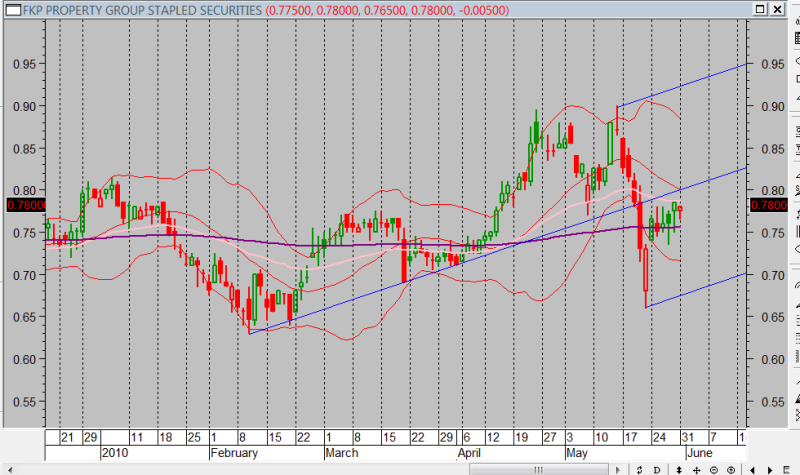Viewport: 800px width, 475px height.
Task: Click the date label 21
Action: coord(67,437)
